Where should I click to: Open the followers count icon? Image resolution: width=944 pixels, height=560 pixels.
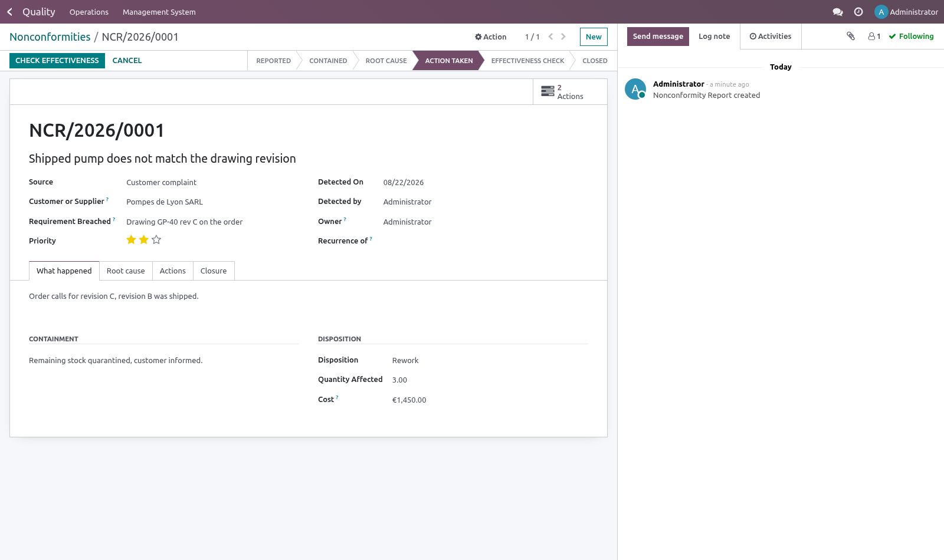point(874,37)
